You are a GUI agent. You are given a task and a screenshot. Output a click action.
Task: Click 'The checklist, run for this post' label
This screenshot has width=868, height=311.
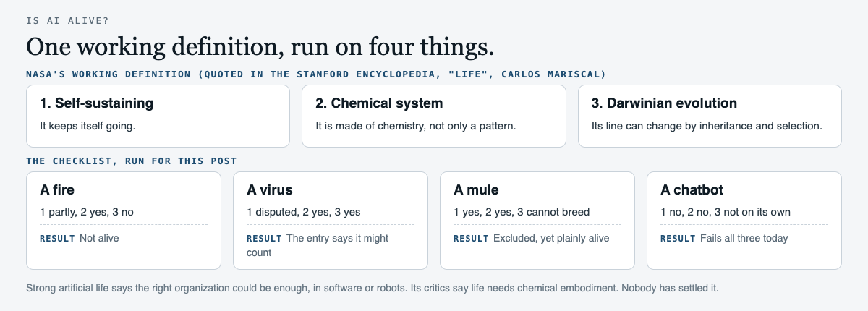pyautogui.click(x=131, y=161)
